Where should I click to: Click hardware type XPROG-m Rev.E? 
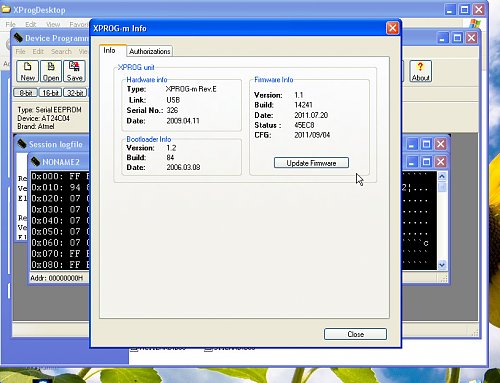click(191, 89)
